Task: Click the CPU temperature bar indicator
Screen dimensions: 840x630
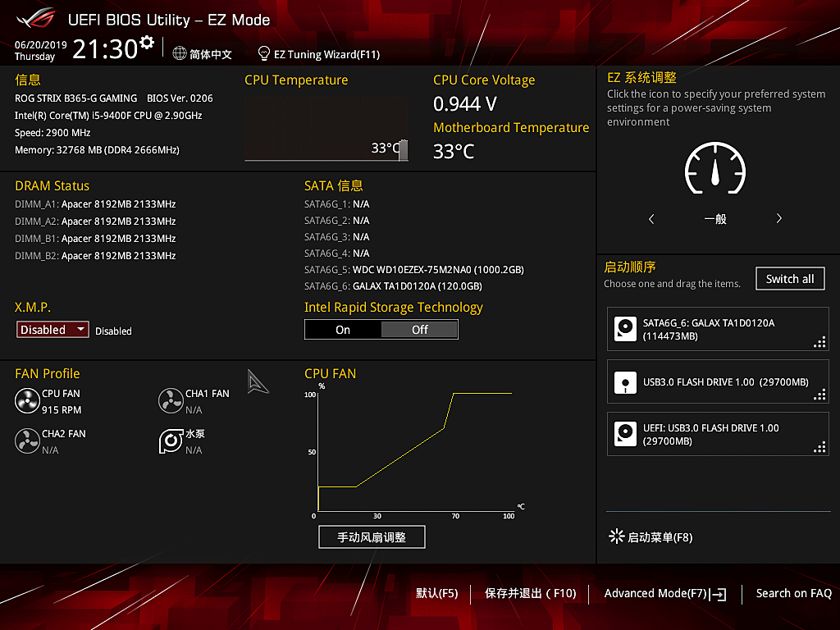Action: pos(404,150)
